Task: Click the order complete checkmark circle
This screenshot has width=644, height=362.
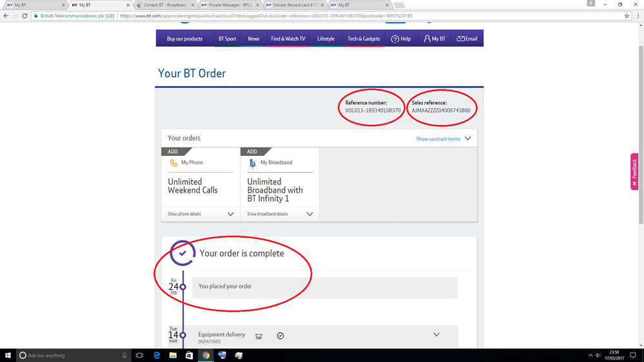Action: [182, 253]
